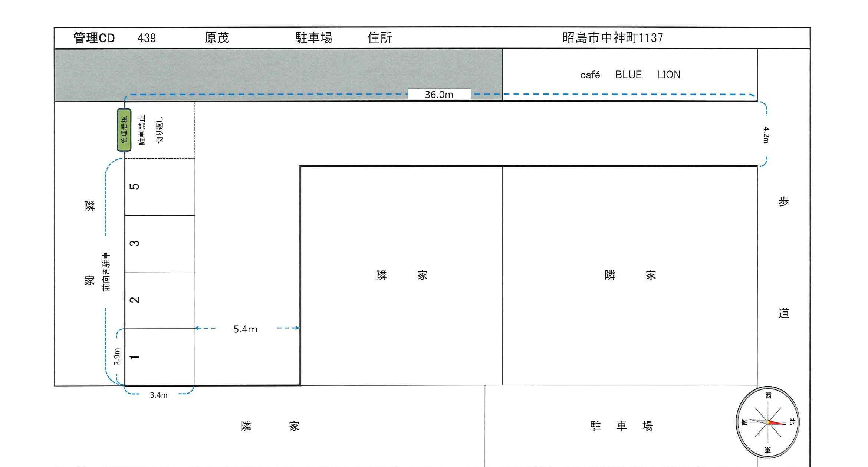Select parking space number 2
This screenshot has width=868, height=467.
pos(135,300)
